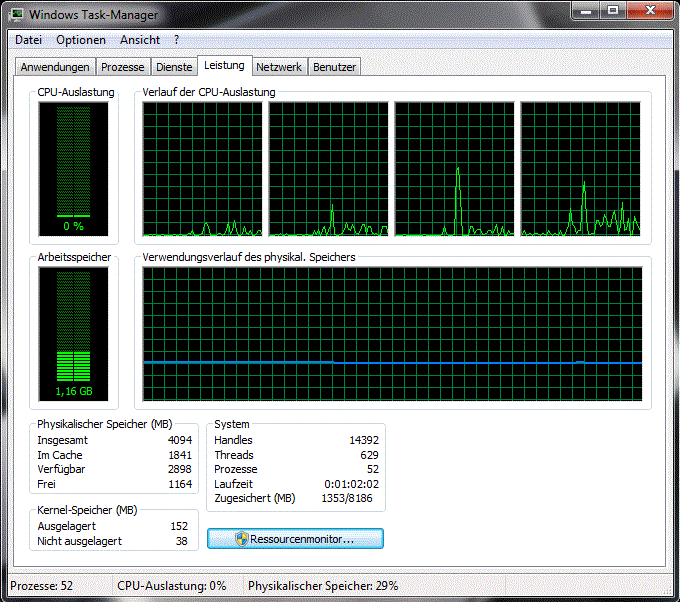Click the Ressourcenmonitor button
Screen dimensions: 680x602
click(295, 539)
